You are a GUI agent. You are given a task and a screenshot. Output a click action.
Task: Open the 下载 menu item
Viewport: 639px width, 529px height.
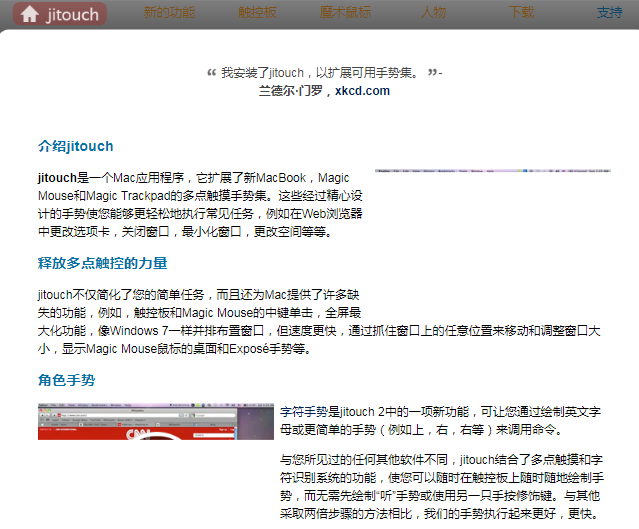pyautogui.click(x=521, y=12)
